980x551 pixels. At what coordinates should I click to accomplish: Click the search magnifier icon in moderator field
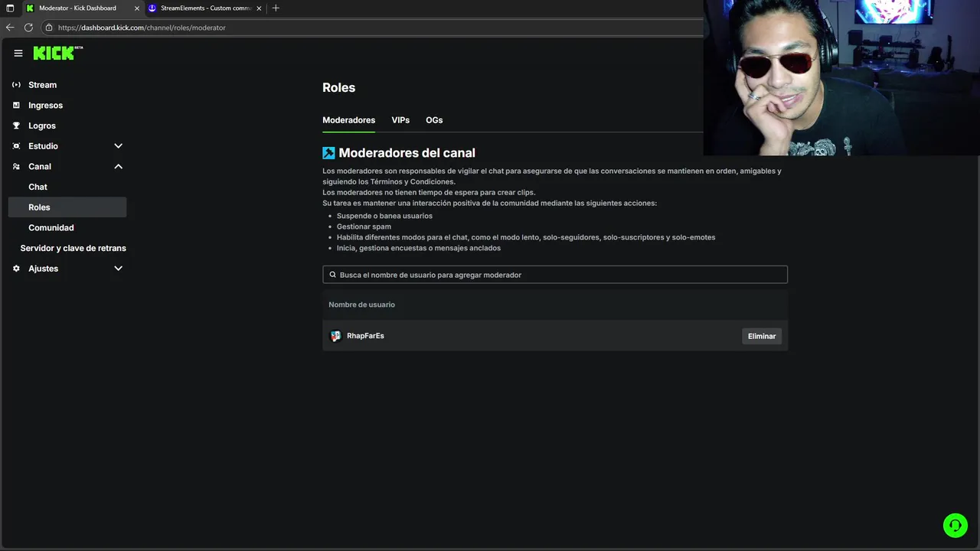coord(332,275)
